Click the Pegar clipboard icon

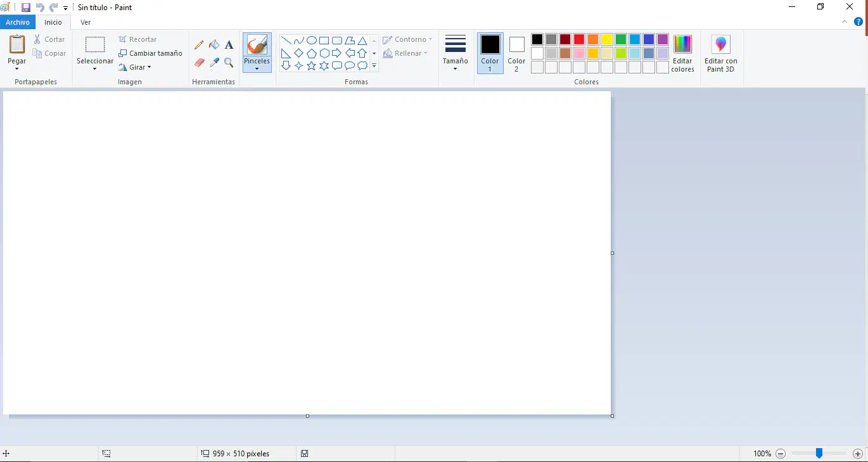(17, 44)
